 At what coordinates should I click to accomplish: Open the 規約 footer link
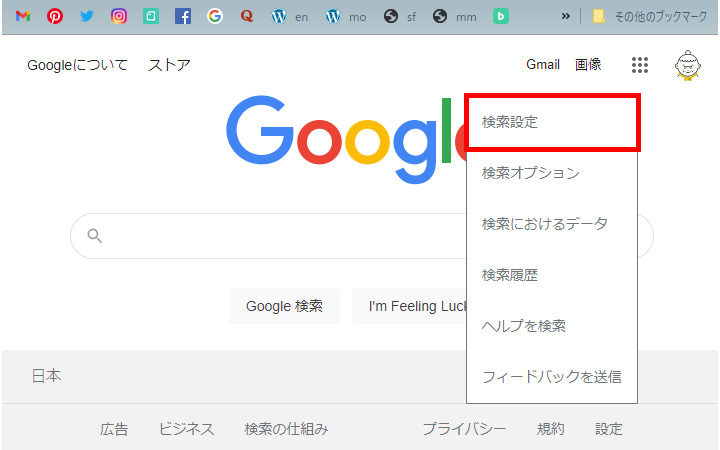click(x=551, y=429)
